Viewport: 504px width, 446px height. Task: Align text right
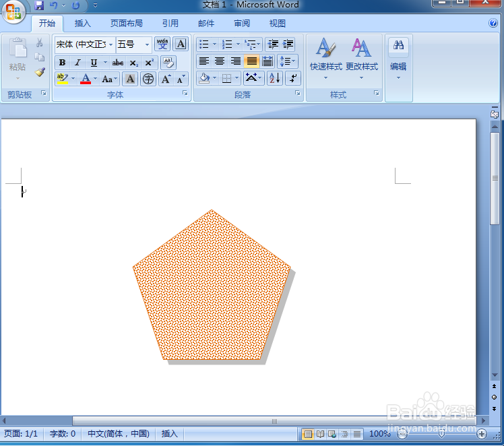(236, 61)
